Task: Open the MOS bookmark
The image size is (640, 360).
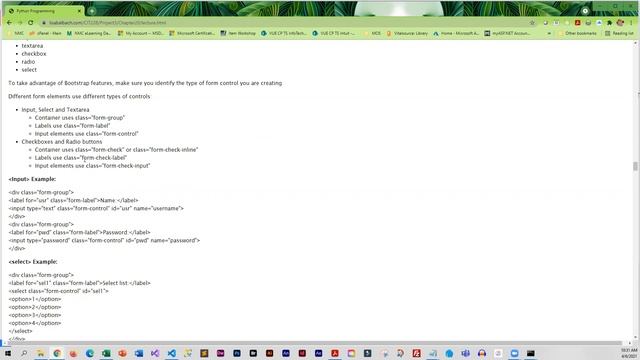Action: pyautogui.click(x=372, y=33)
